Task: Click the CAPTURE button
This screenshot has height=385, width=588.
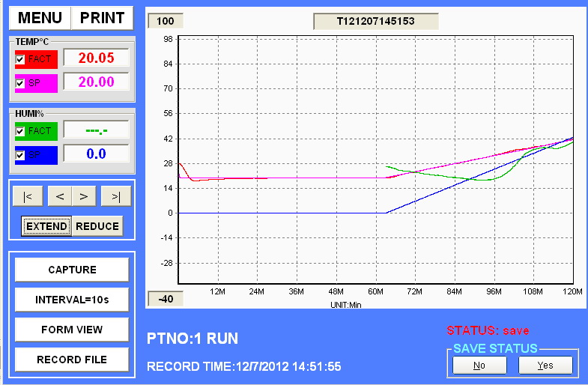Action: tap(72, 270)
